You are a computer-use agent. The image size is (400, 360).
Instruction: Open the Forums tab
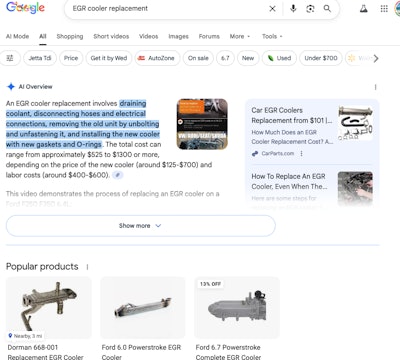209,36
